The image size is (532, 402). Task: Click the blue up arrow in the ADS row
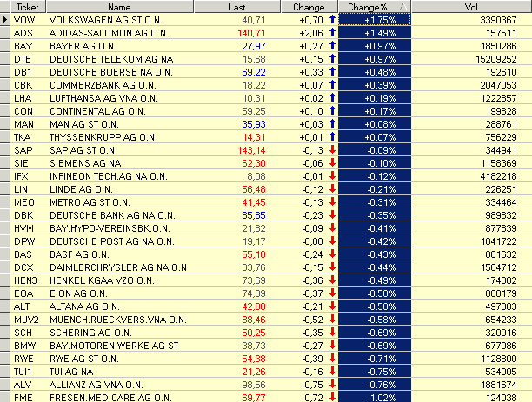click(x=332, y=32)
